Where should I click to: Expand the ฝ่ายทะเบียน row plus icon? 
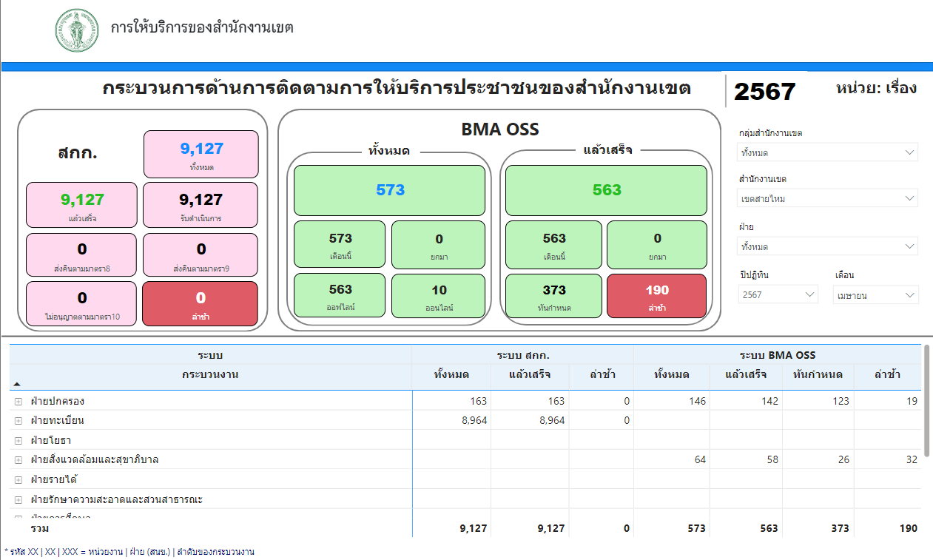(x=18, y=421)
